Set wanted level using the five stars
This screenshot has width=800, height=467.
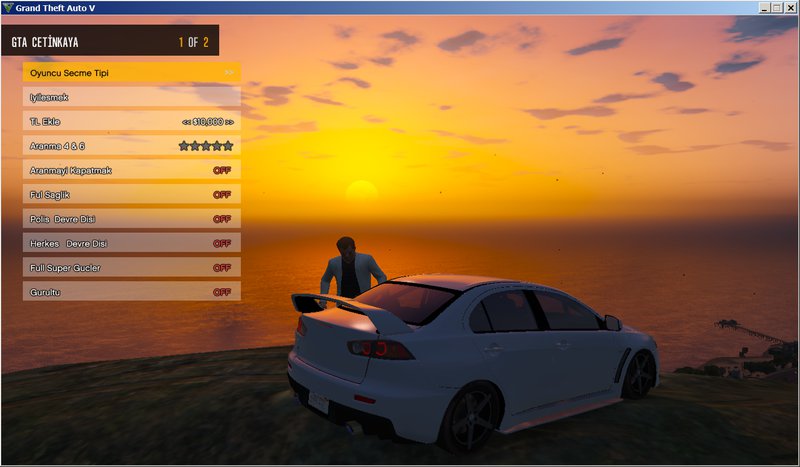coord(206,146)
